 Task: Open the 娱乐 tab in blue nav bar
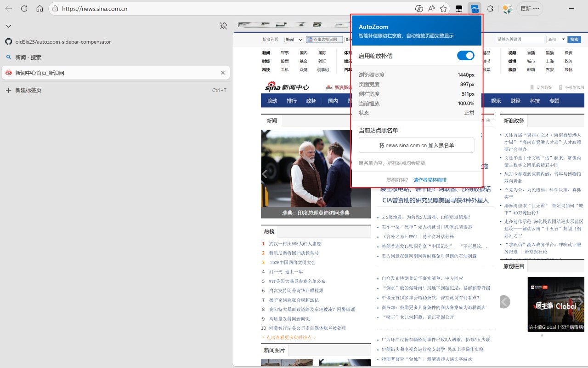click(x=496, y=101)
